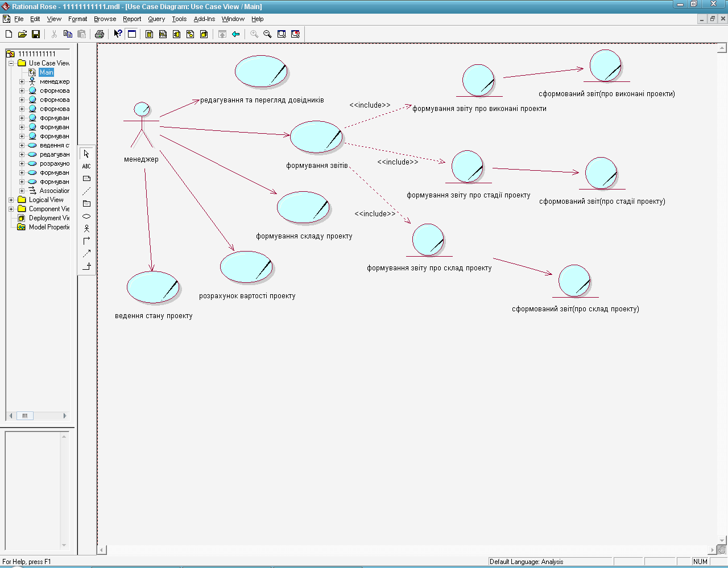Select the root 11111111111 model node
The image size is (728, 568).
click(37, 54)
